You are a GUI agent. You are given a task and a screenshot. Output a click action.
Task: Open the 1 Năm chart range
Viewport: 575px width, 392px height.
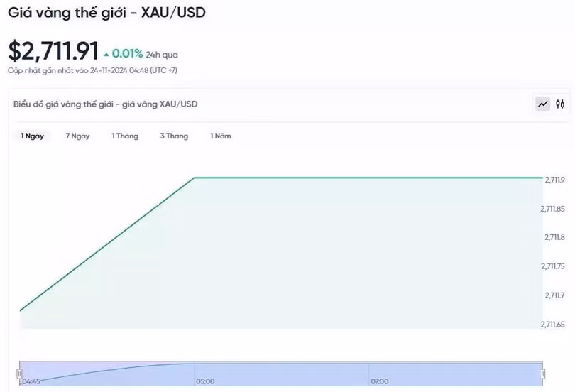coord(220,136)
